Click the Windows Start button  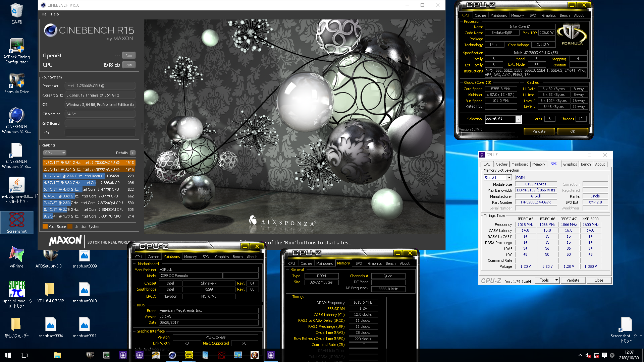(x=8, y=355)
